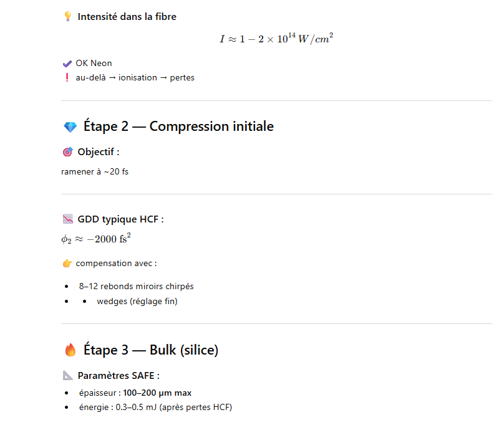Viewport: 504px width, 425px height.
Task: Click the target icon beside Objectif
Action: 68,152
